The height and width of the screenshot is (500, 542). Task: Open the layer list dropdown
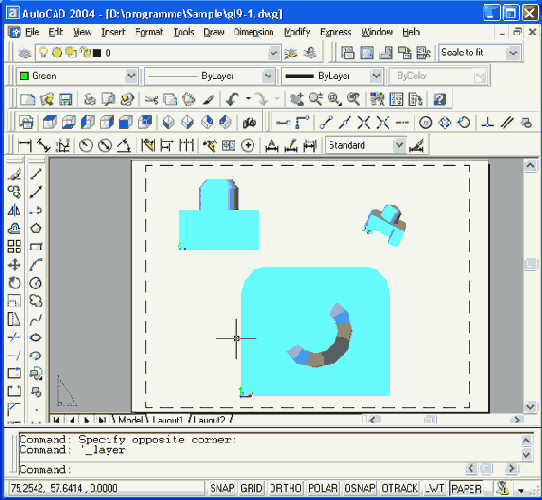274,53
